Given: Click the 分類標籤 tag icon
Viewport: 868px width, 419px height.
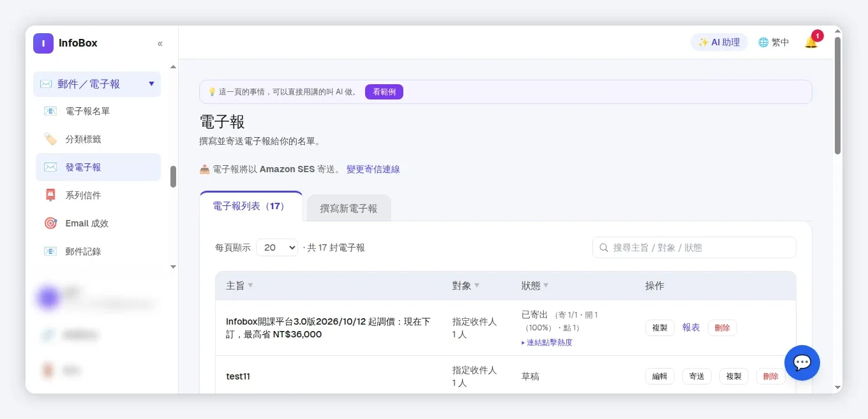Looking at the screenshot, I should (x=50, y=139).
